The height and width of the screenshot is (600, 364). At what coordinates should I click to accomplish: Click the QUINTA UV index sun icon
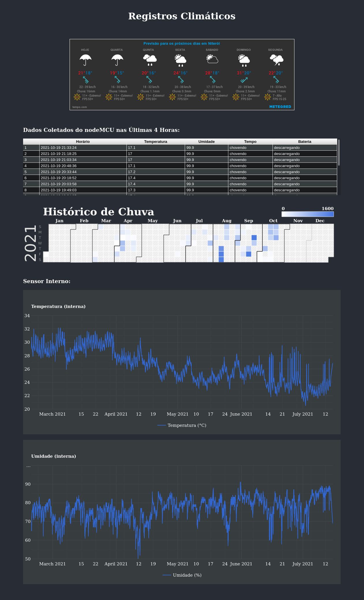[141, 97]
